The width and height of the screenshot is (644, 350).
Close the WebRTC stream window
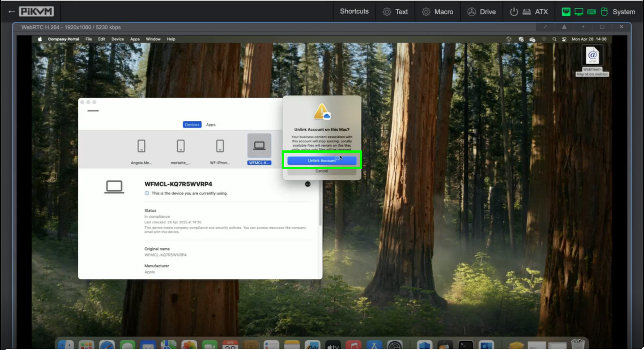(x=622, y=27)
